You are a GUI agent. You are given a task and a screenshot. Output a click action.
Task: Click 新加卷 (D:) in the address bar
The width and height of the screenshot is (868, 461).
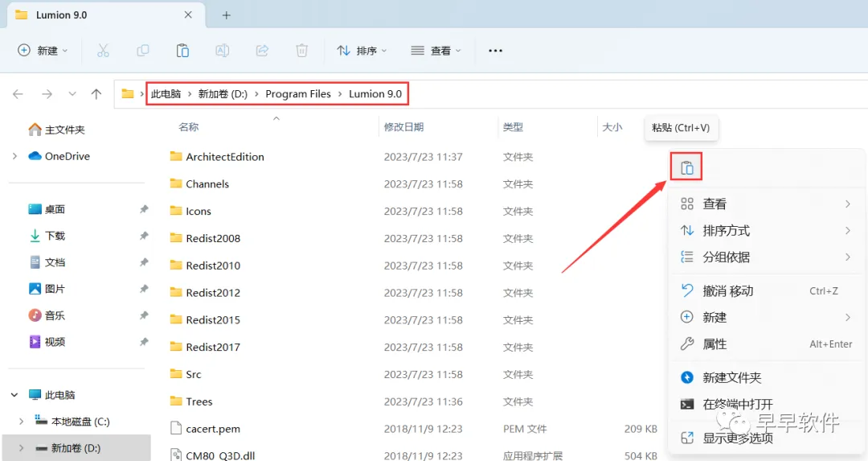223,94
